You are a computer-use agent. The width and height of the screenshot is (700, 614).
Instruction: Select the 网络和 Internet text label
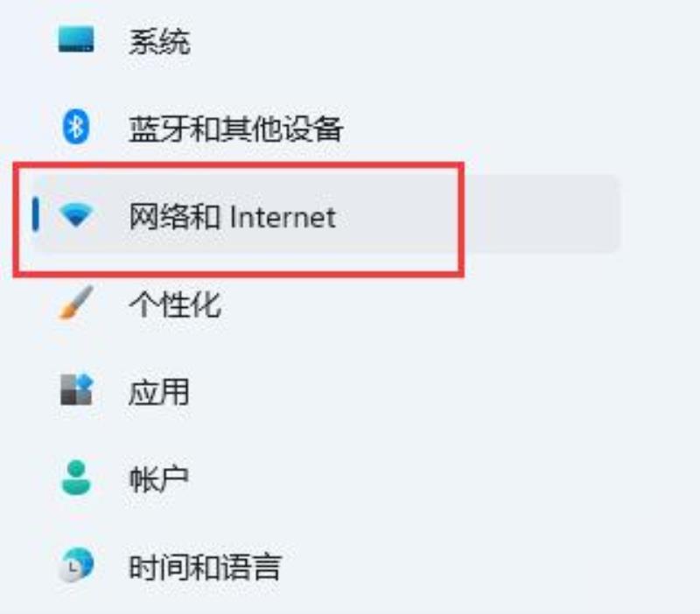point(232,217)
